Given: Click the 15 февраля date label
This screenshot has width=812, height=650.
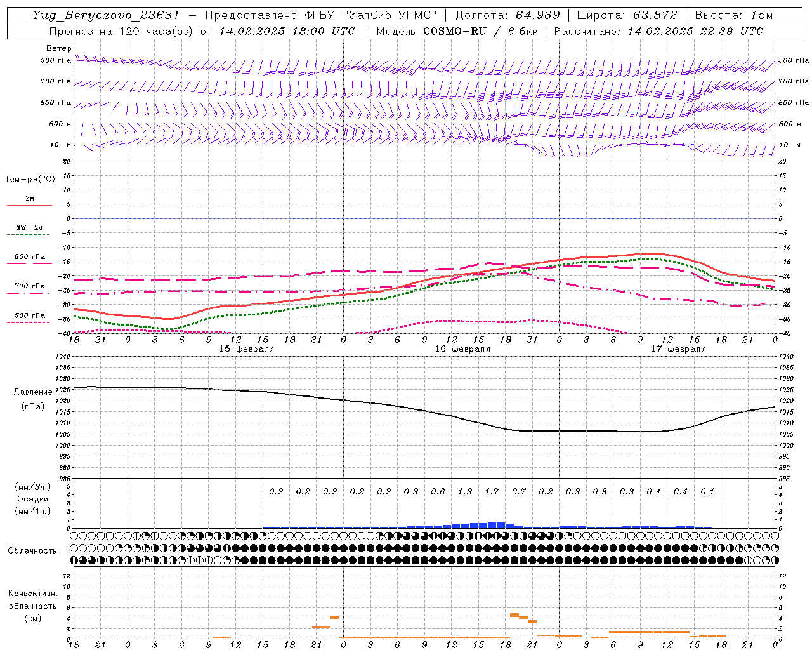Looking at the screenshot, I should (247, 349).
